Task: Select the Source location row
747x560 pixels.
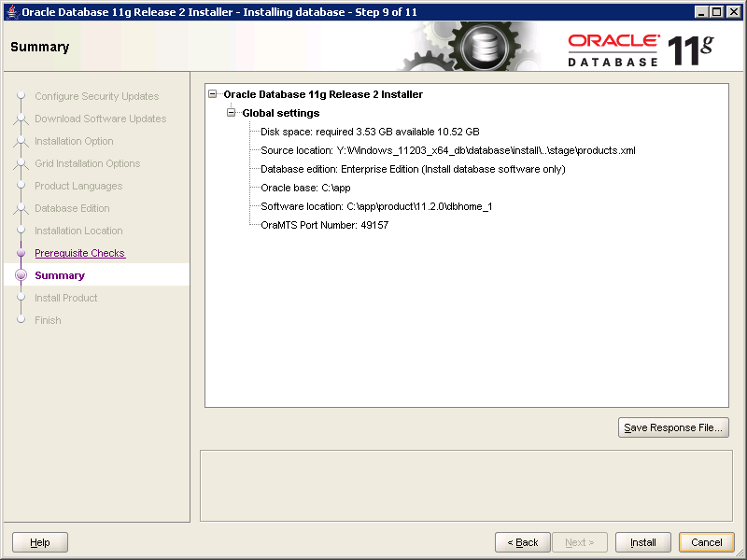Action: [448, 150]
